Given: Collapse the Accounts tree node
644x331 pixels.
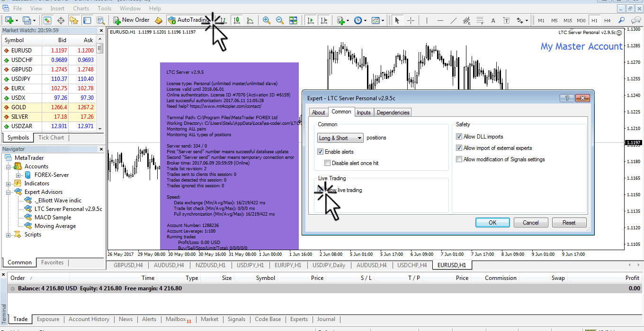Looking at the screenshot, I should (8, 166).
